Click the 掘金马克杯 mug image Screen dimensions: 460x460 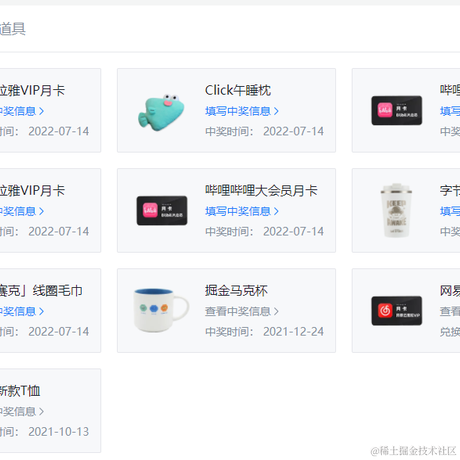(161, 310)
